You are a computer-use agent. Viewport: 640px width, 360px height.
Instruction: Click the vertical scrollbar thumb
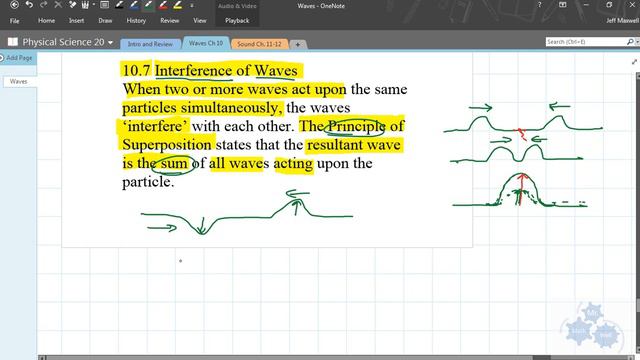tap(638, 304)
